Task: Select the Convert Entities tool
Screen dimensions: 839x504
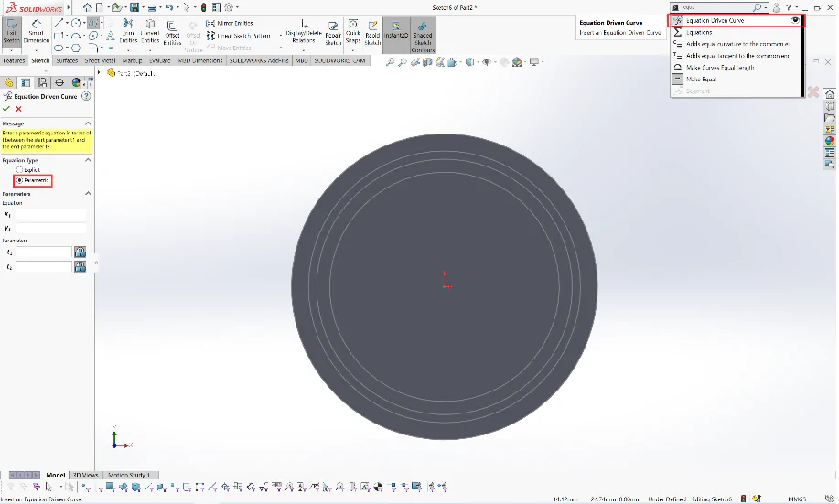Action: (150, 31)
